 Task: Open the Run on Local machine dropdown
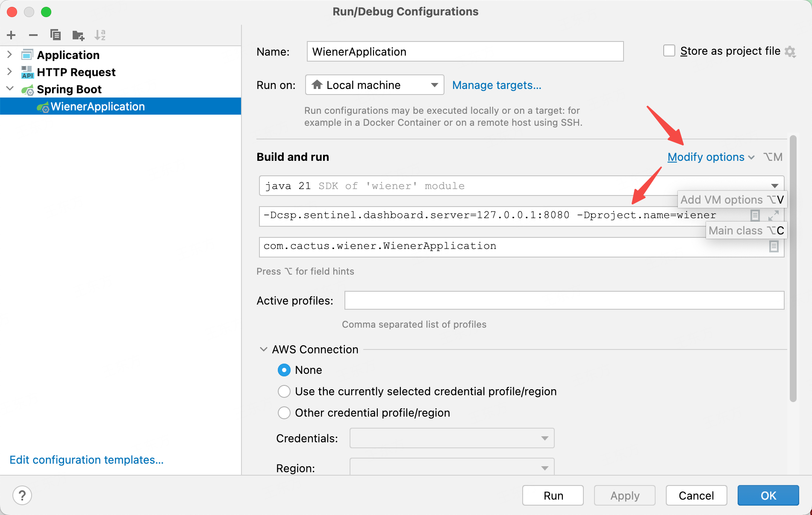(x=374, y=85)
